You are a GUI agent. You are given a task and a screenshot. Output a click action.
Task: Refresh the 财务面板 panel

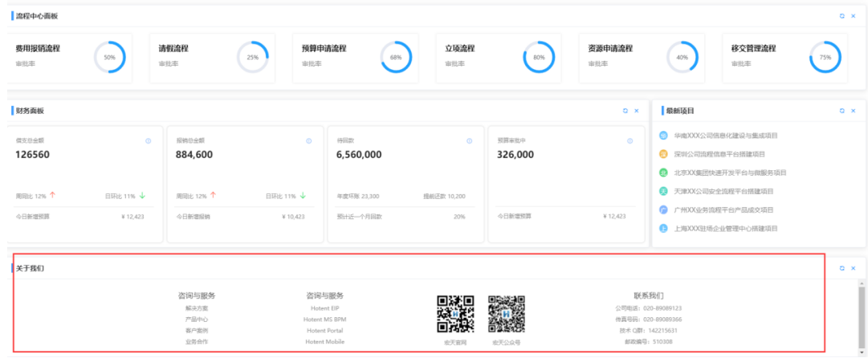point(626,111)
